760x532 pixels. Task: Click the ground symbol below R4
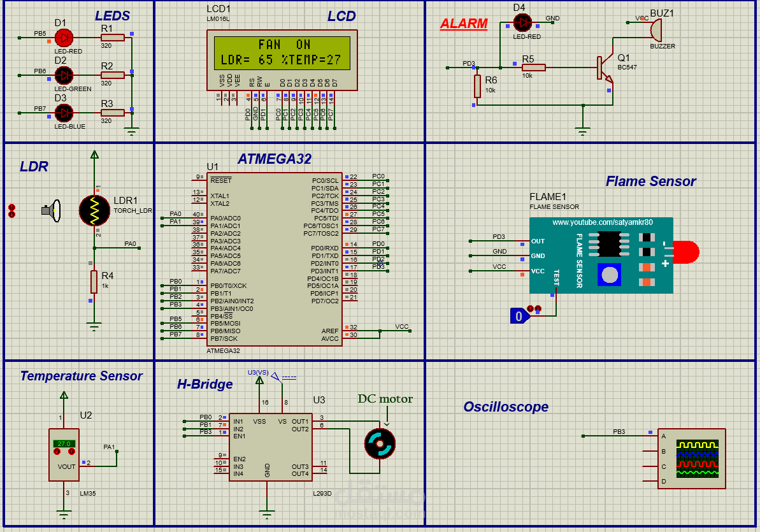click(x=94, y=326)
